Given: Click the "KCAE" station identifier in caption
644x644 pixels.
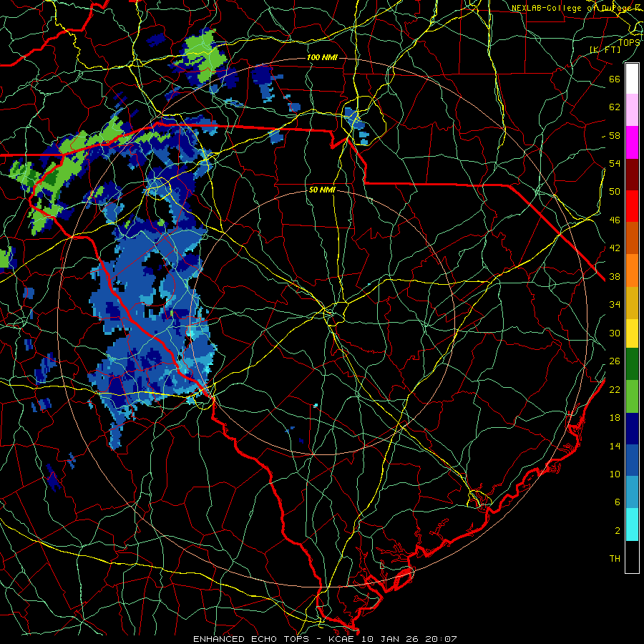Looking at the screenshot, I should [342, 639].
